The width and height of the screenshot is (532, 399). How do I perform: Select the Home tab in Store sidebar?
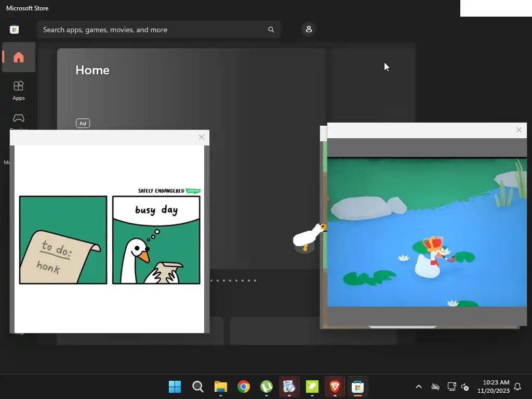(19, 57)
